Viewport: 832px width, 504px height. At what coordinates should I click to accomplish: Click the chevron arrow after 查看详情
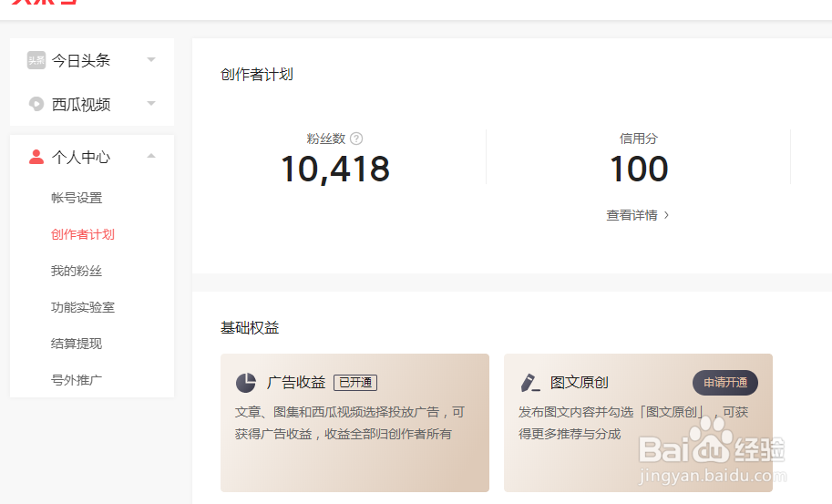(666, 215)
